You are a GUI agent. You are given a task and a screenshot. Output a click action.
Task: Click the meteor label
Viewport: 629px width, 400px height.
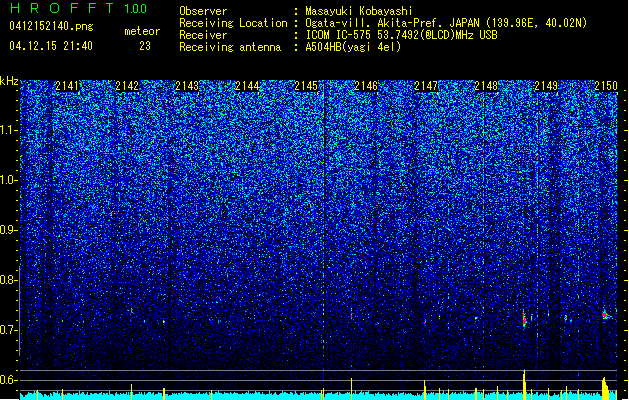coord(142,31)
